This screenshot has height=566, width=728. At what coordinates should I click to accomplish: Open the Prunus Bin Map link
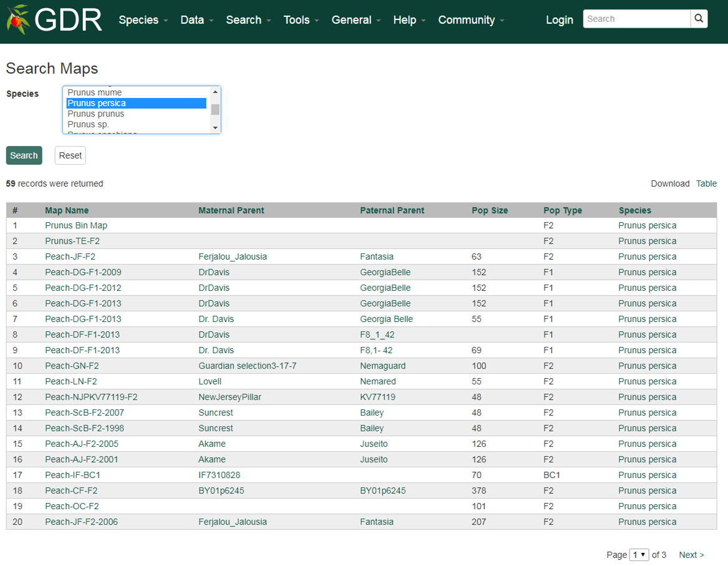(76, 226)
